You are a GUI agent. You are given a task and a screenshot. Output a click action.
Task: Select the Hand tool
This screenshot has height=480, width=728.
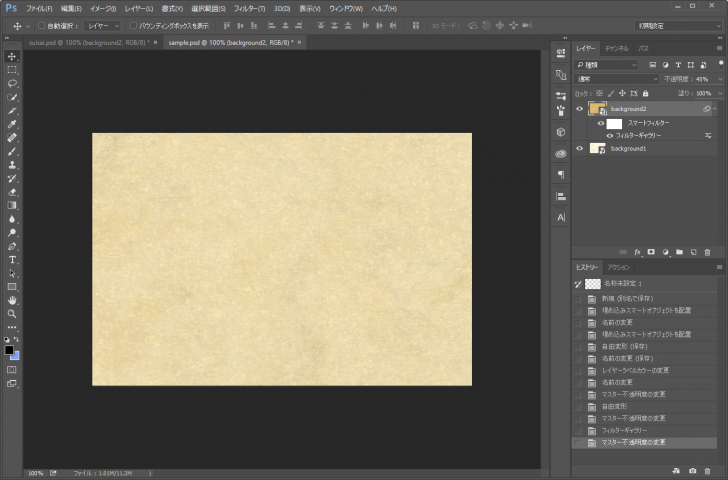(x=12, y=300)
